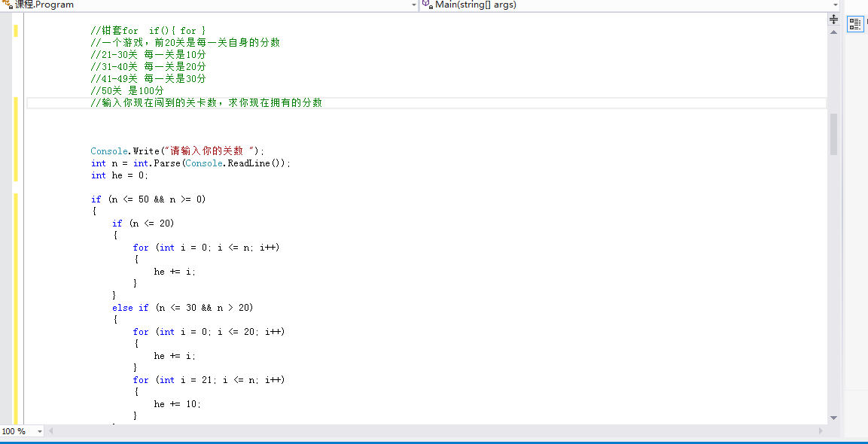The image size is (868, 444).
Task: Click the comment about 前20关 scores
Action: coord(185,43)
